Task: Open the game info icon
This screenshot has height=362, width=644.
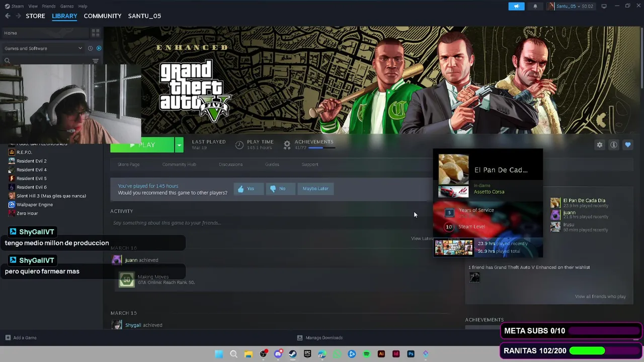Action: tap(614, 145)
